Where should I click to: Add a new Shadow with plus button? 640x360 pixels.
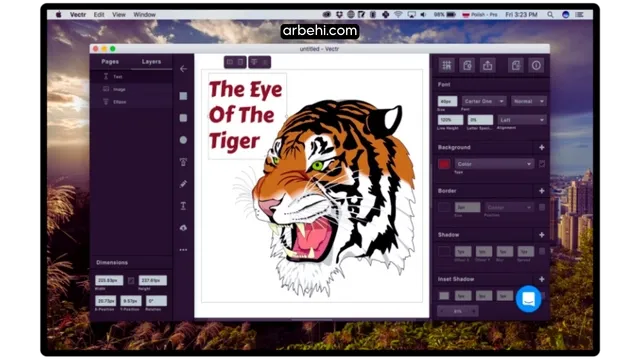pyautogui.click(x=542, y=235)
